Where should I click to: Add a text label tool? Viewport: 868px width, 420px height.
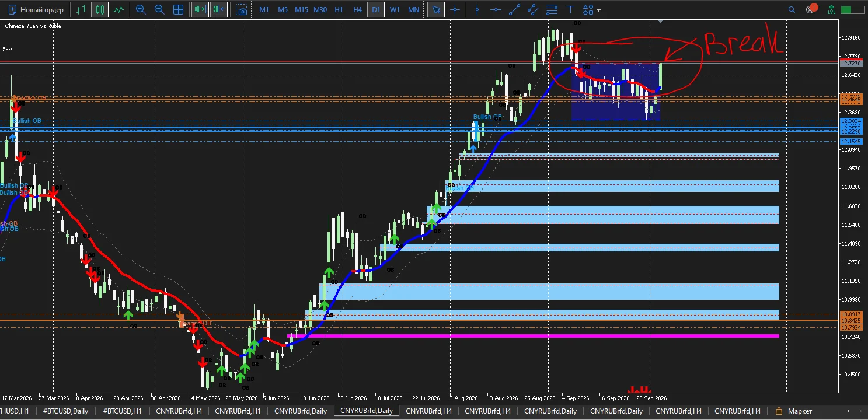(570, 10)
